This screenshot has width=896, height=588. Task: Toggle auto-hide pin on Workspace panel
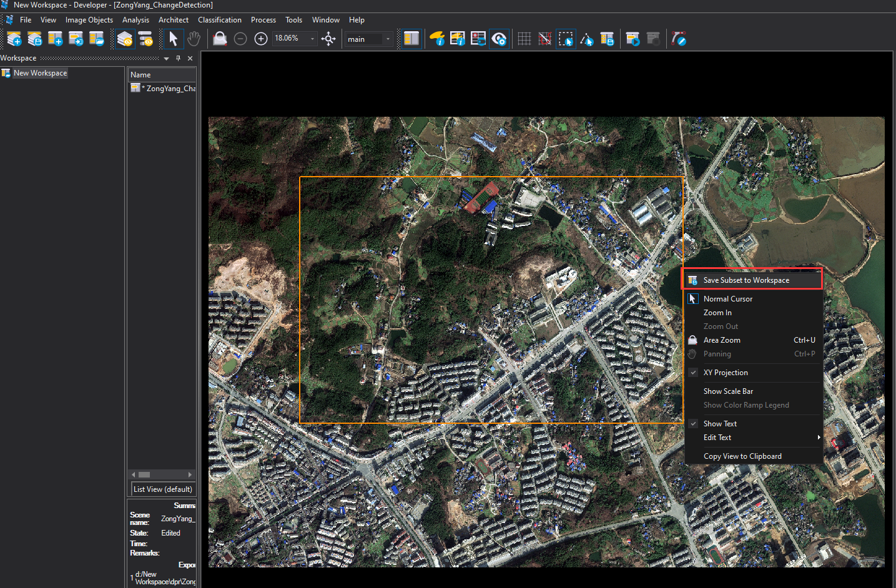(x=178, y=58)
